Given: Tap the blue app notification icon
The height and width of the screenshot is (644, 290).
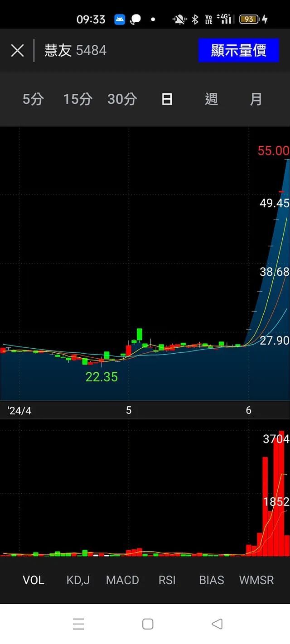Looking at the screenshot, I should (x=120, y=19).
